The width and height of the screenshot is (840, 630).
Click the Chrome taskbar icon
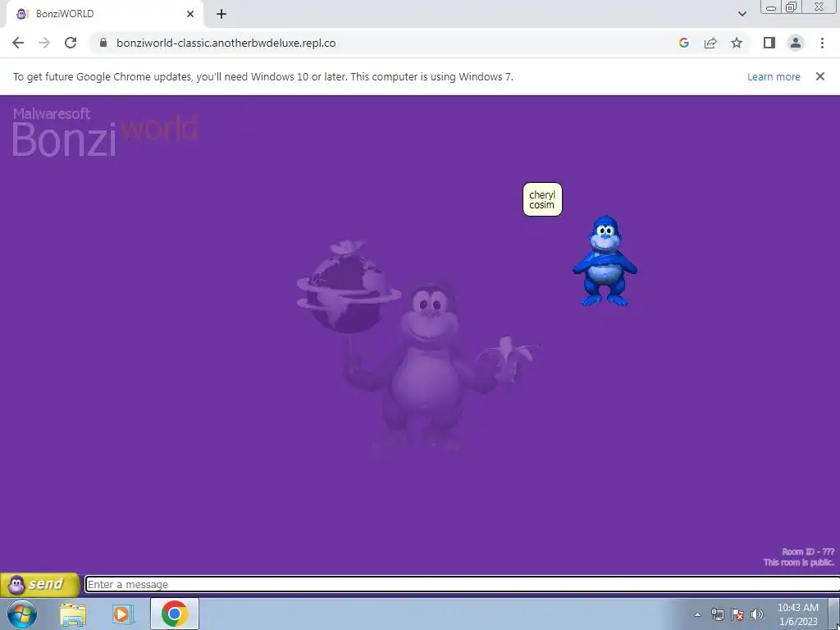[x=175, y=614]
